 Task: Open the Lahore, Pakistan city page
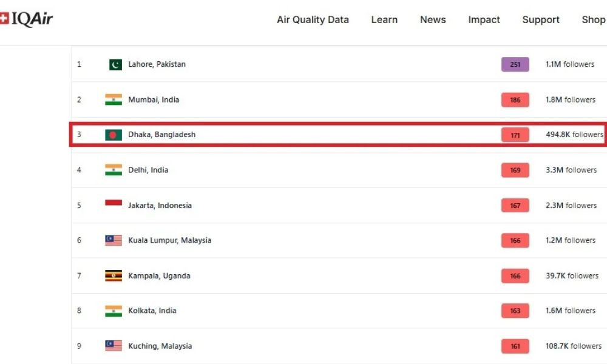pyautogui.click(x=157, y=64)
